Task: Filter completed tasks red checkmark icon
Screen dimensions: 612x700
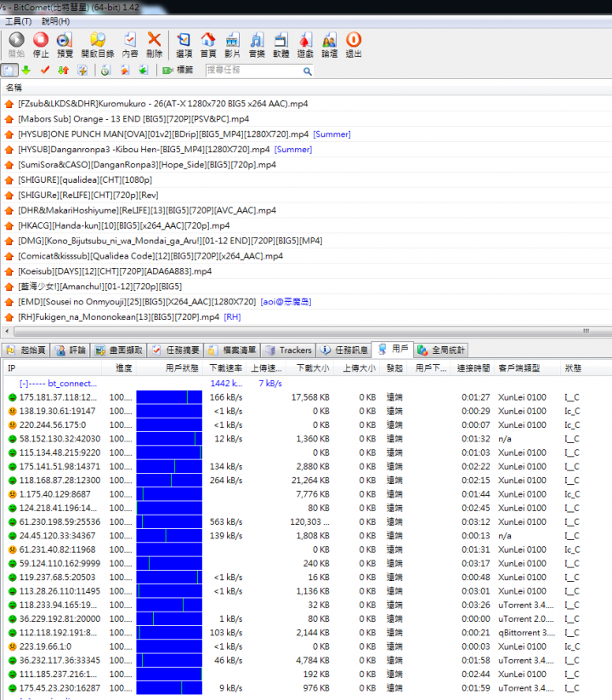Action: click(x=44, y=70)
